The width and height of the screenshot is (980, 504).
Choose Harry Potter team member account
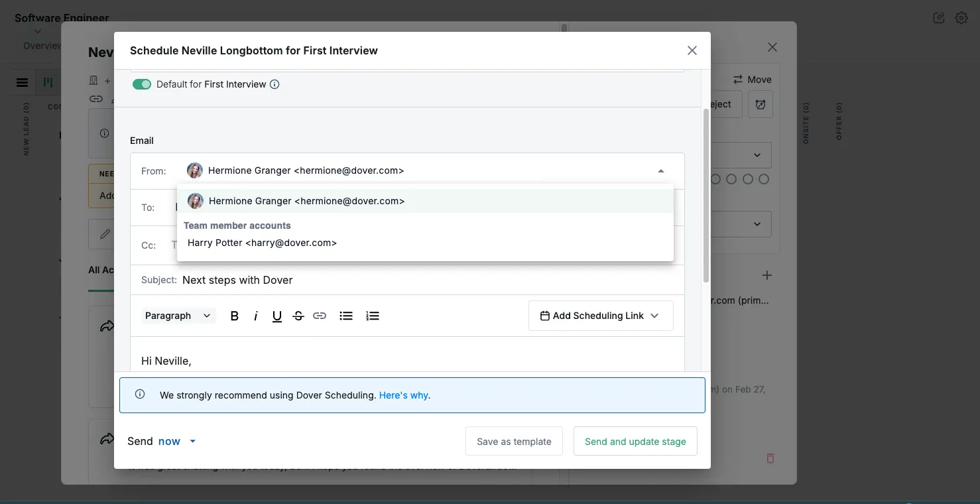coord(425,243)
